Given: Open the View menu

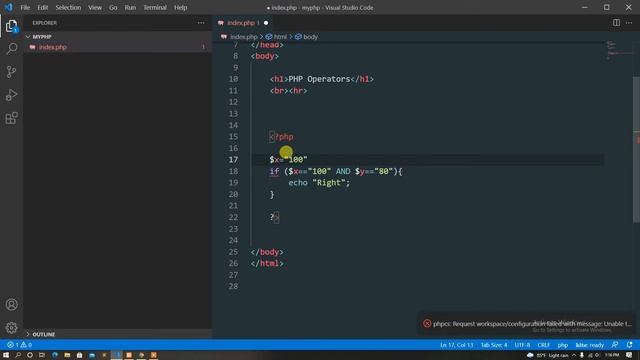Looking at the screenshot, I should pyautogui.click(x=95, y=7).
